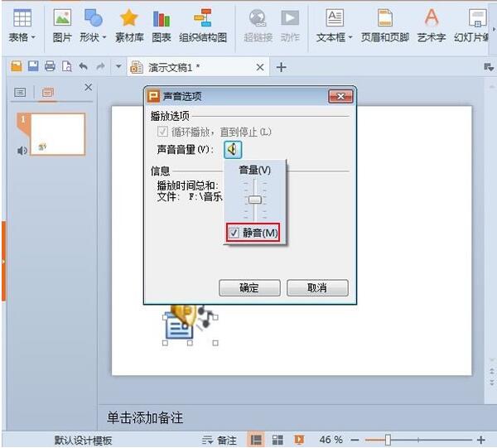Toggle the 备注 notes button

point(220,440)
